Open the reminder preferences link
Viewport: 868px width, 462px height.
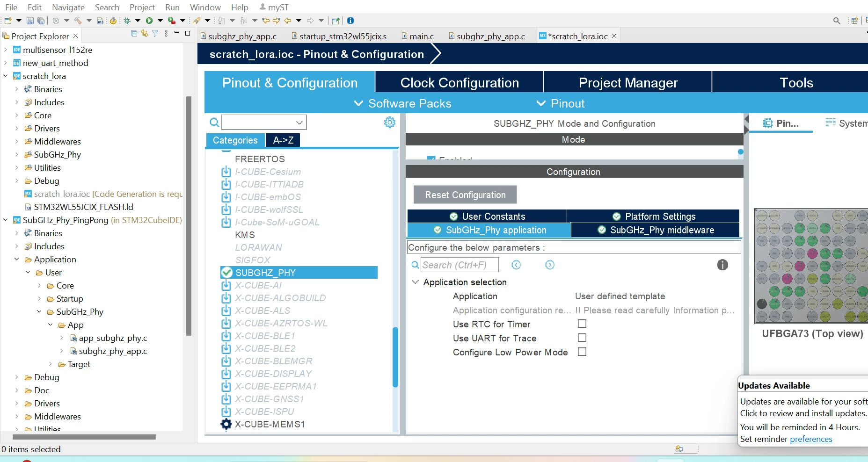(811, 439)
